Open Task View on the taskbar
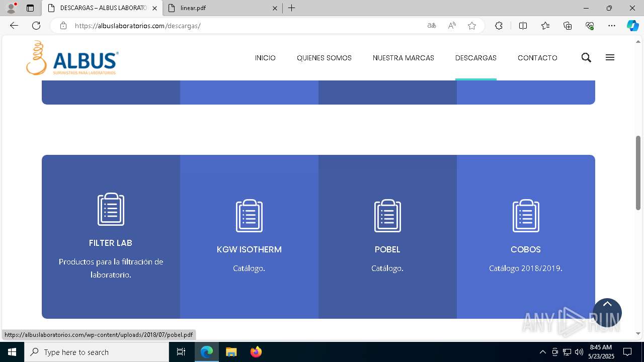Screen dimensions: 644x362 [x=181, y=352]
